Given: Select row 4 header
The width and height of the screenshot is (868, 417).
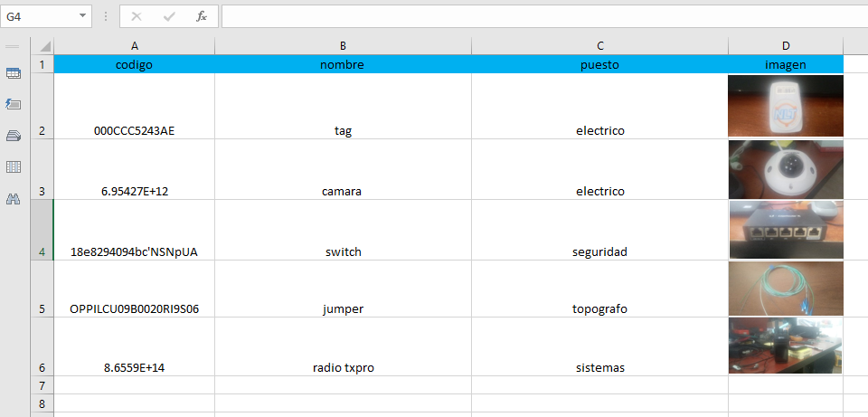Looking at the screenshot, I should tap(42, 230).
